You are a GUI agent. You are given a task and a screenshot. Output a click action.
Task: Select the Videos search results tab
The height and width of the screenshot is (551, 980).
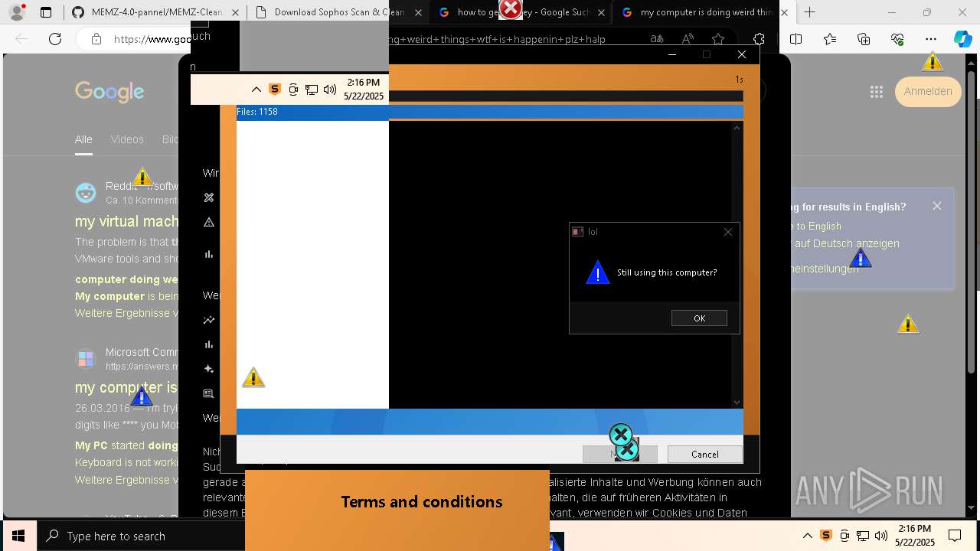[x=127, y=139]
